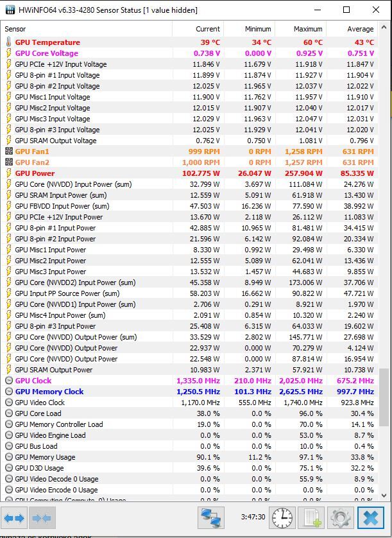This screenshot has width=392, height=538.
Task: Select the GPU FBVDD Input Power (sum) row
Action: pyautogui.click(x=189, y=206)
